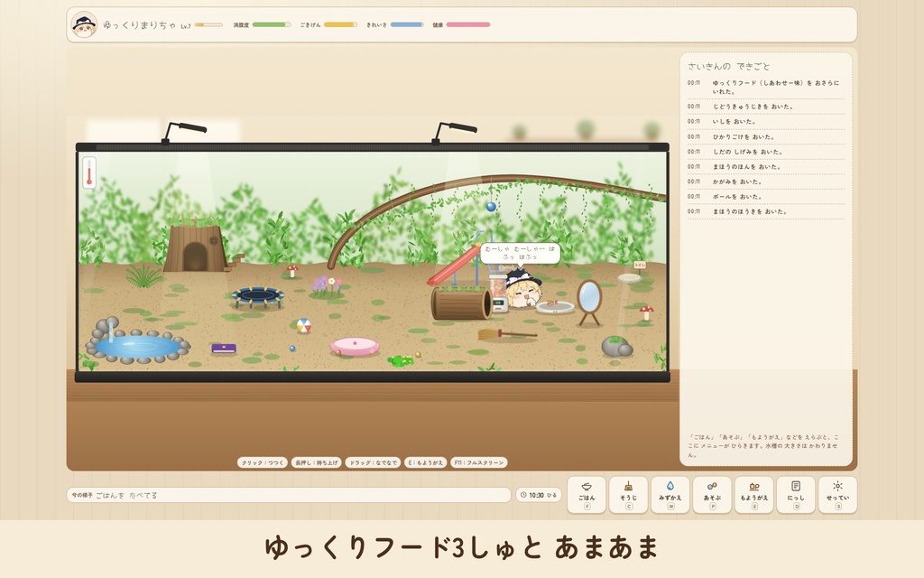
Task: Click the mossy gray rock
Action: (617, 346)
